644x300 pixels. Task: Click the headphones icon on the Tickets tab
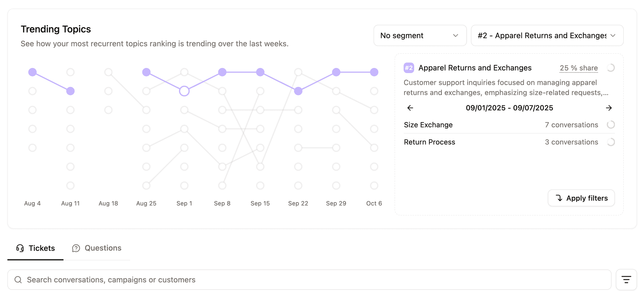tap(19, 248)
